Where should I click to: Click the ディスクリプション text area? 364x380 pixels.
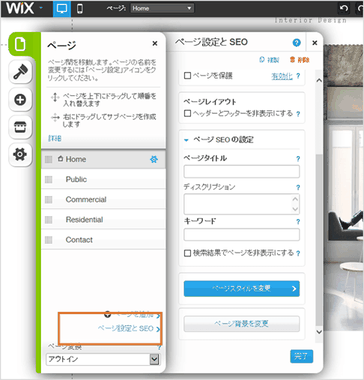coord(242,204)
